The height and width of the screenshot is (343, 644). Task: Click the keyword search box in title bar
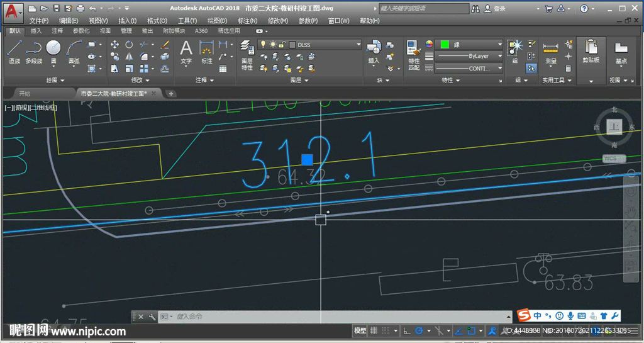click(x=423, y=8)
